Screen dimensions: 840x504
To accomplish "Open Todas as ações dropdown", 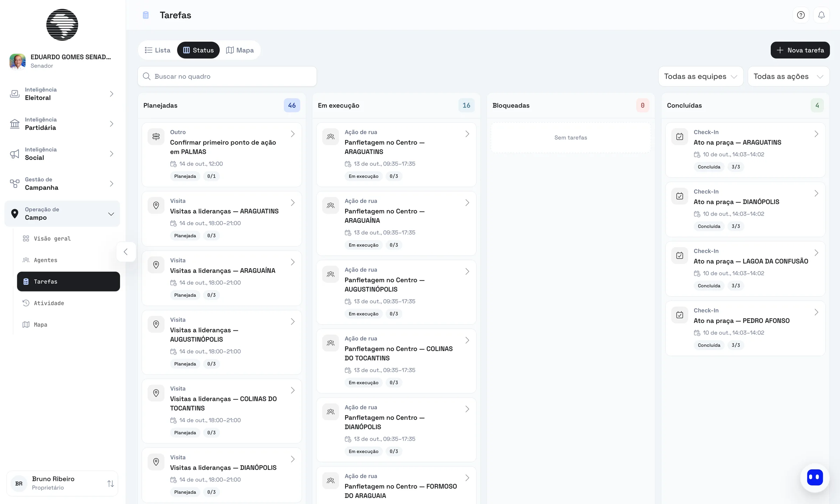I will tap(788, 76).
